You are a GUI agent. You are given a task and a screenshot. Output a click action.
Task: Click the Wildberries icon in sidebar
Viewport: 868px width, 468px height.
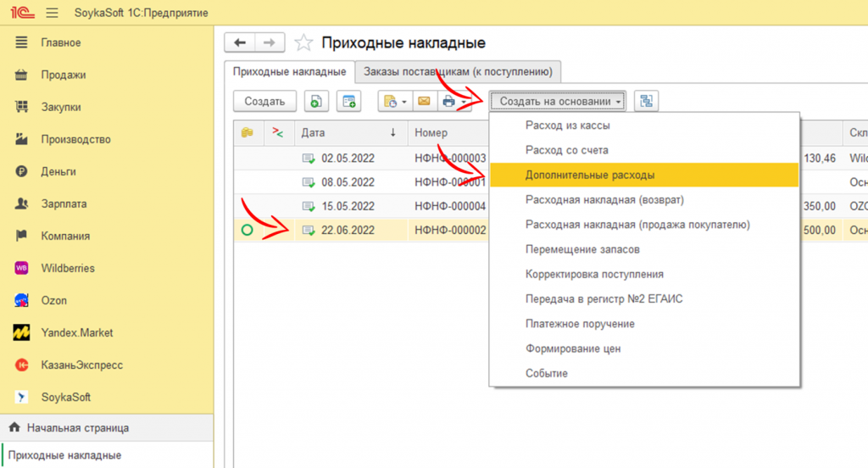pos(22,268)
